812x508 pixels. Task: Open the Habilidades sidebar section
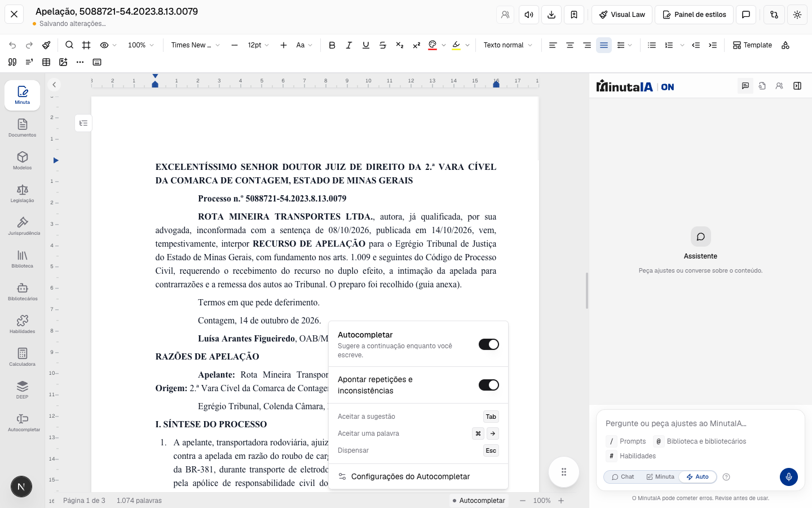pyautogui.click(x=22, y=324)
